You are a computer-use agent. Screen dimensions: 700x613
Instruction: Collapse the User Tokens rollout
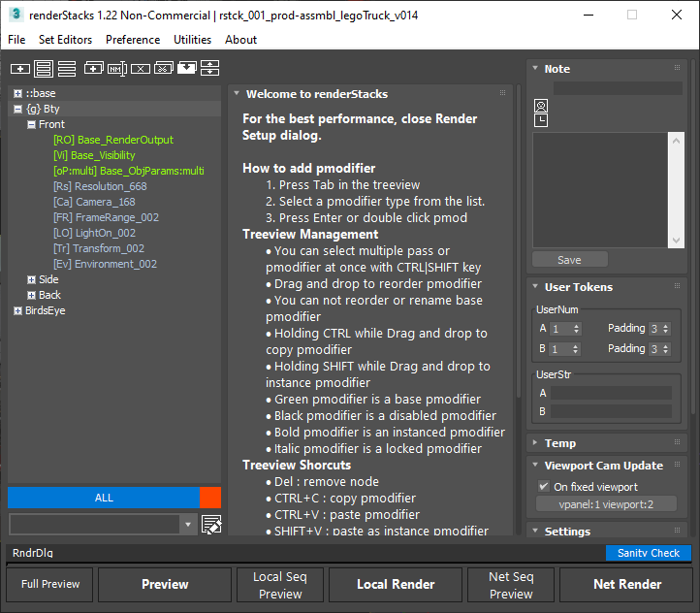(535, 286)
